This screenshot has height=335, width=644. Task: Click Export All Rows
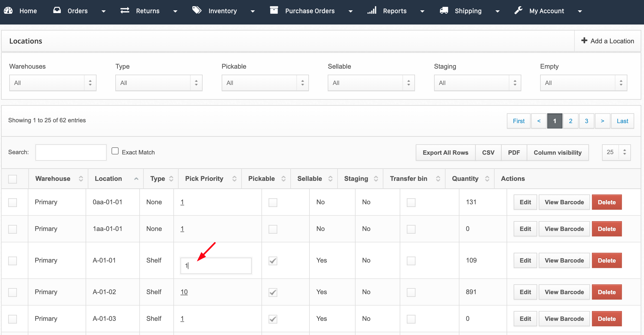pyautogui.click(x=446, y=153)
